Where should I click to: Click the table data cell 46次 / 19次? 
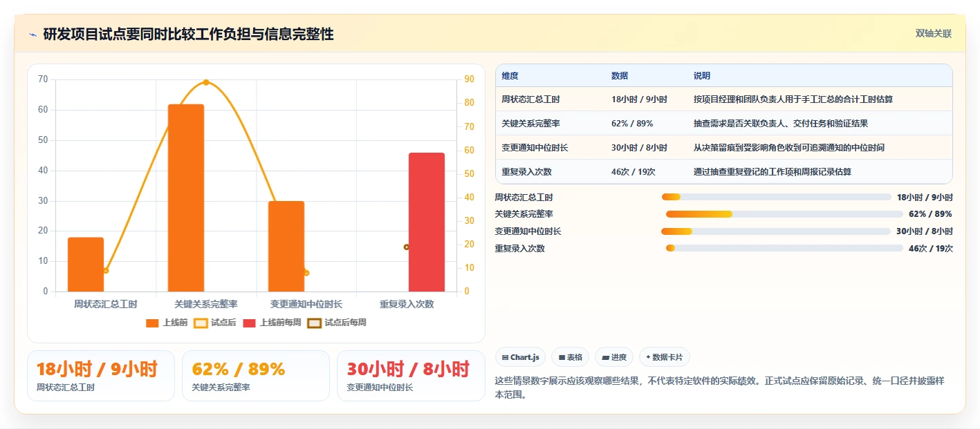coord(634,172)
